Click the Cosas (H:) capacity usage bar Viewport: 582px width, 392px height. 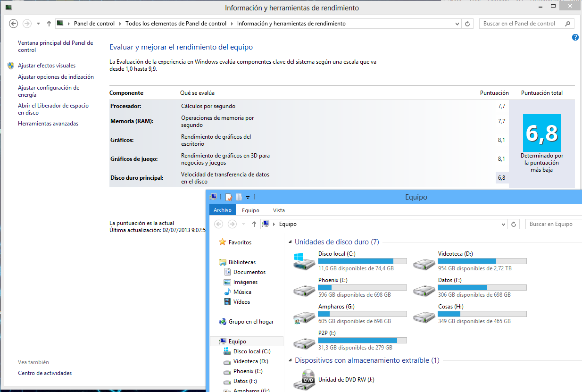click(482, 314)
